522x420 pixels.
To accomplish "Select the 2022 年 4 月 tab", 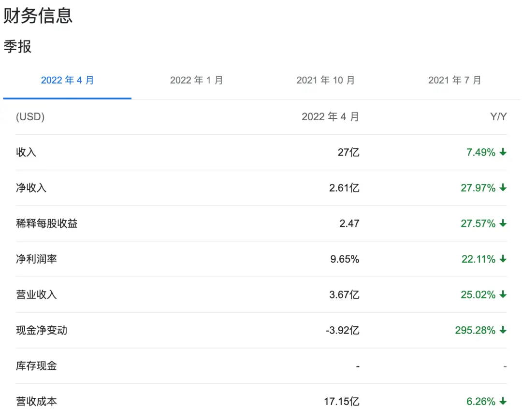I will tap(67, 80).
